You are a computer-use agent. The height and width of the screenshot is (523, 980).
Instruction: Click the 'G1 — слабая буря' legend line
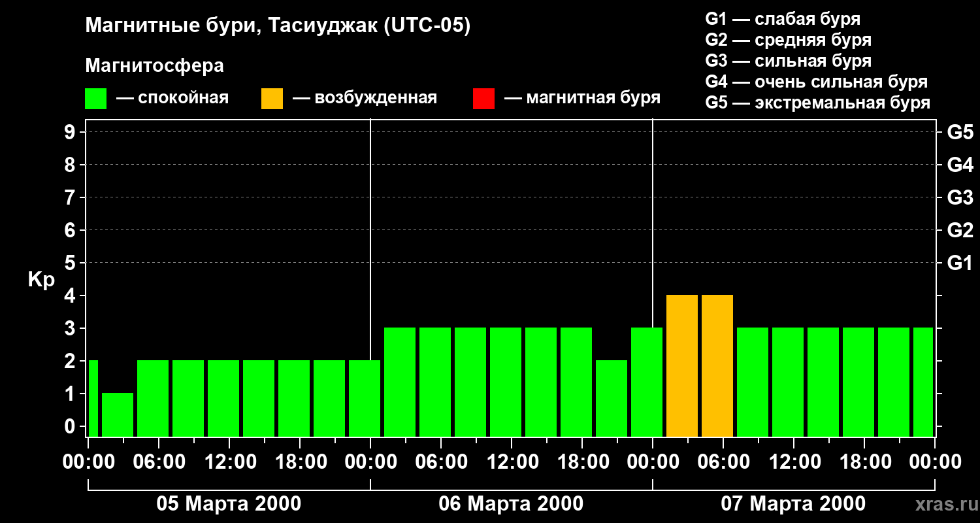click(783, 19)
